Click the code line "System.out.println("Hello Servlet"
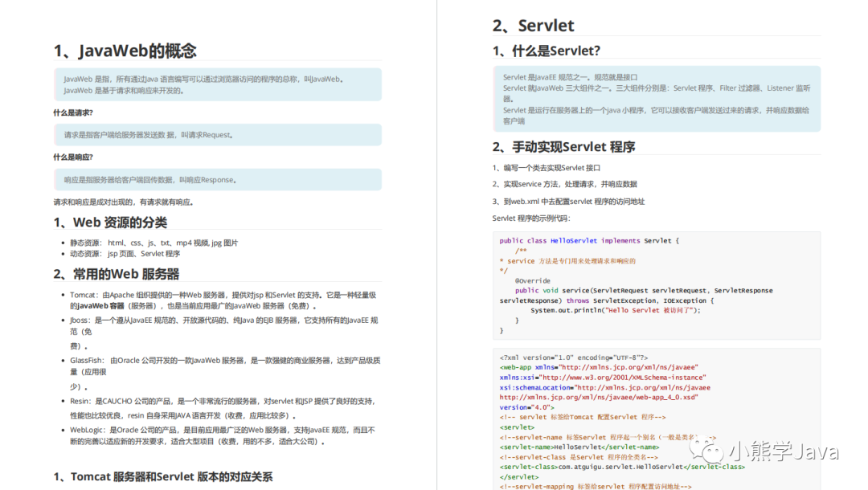The height and width of the screenshot is (490, 868). tap(616, 310)
